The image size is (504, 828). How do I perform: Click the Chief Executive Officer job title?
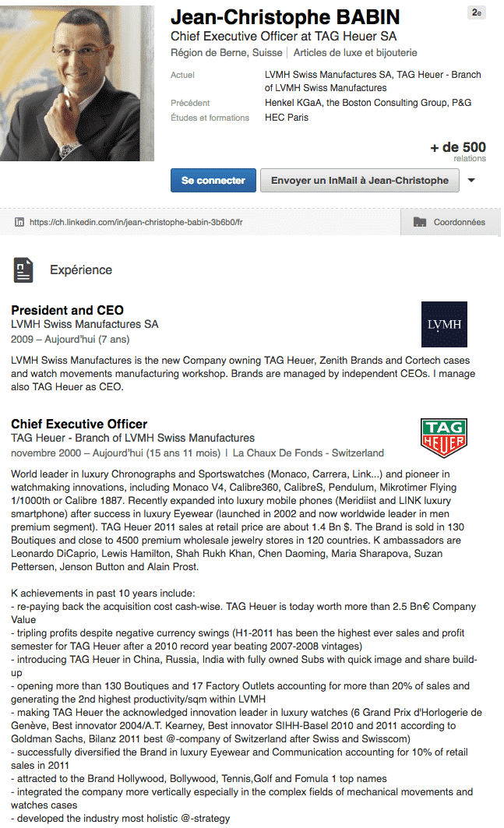tap(79, 425)
